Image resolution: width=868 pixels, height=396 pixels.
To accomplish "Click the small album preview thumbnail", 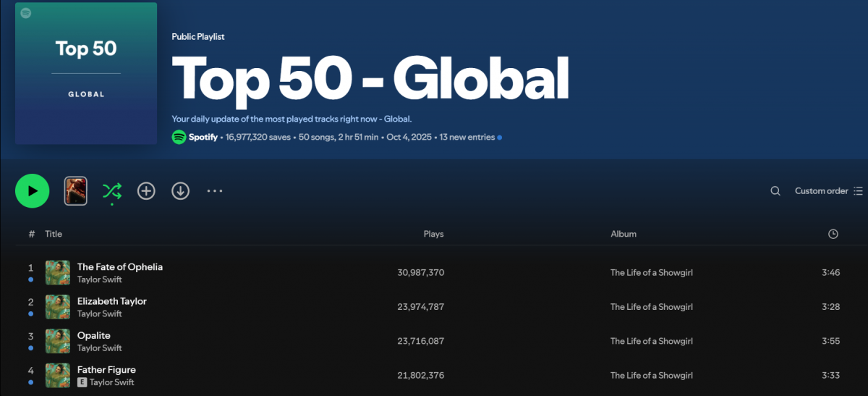I will pos(76,191).
